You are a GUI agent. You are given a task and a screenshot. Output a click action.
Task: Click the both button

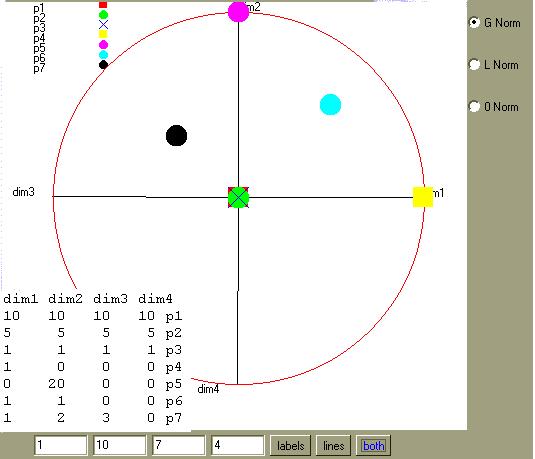pos(373,445)
